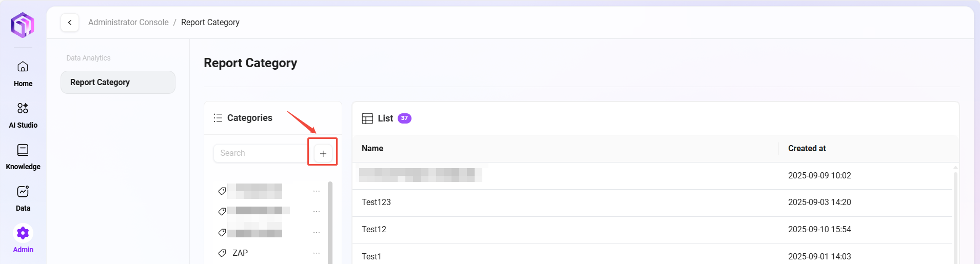Select Report Category in side menu
This screenshot has width=980, height=264.
pos(118,83)
